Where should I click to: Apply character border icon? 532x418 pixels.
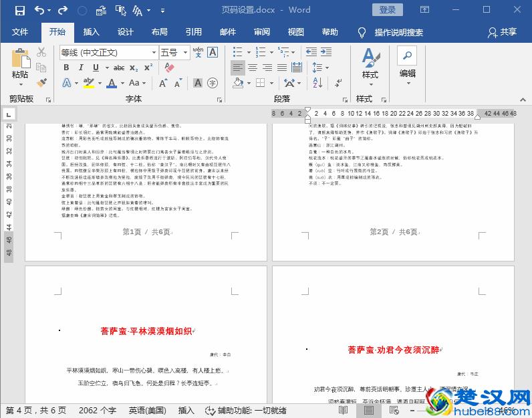[213, 52]
